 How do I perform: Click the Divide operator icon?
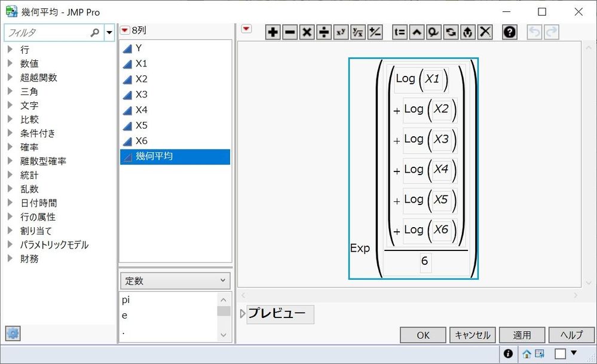tap(324, 32)
